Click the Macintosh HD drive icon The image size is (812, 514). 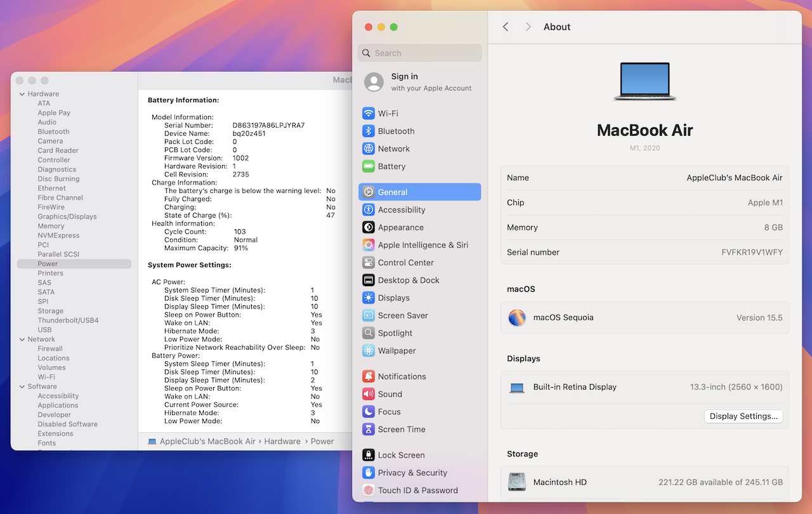pos(517,482)
